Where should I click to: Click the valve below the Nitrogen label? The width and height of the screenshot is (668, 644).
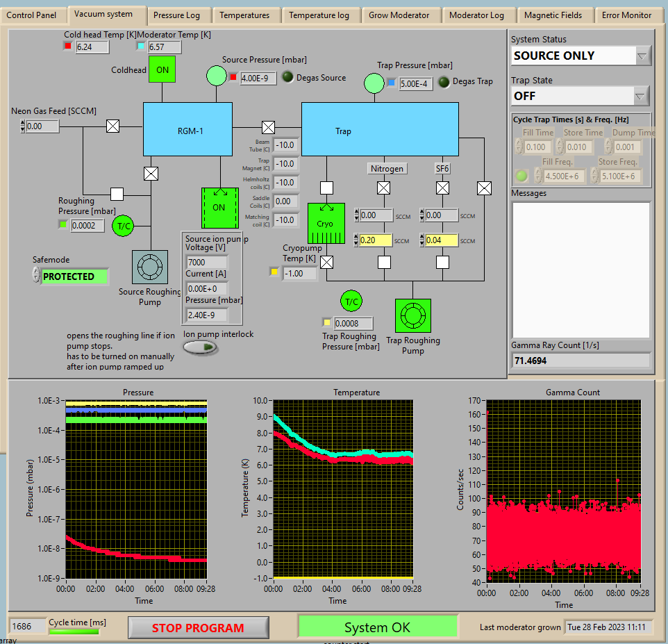[383, 188]
